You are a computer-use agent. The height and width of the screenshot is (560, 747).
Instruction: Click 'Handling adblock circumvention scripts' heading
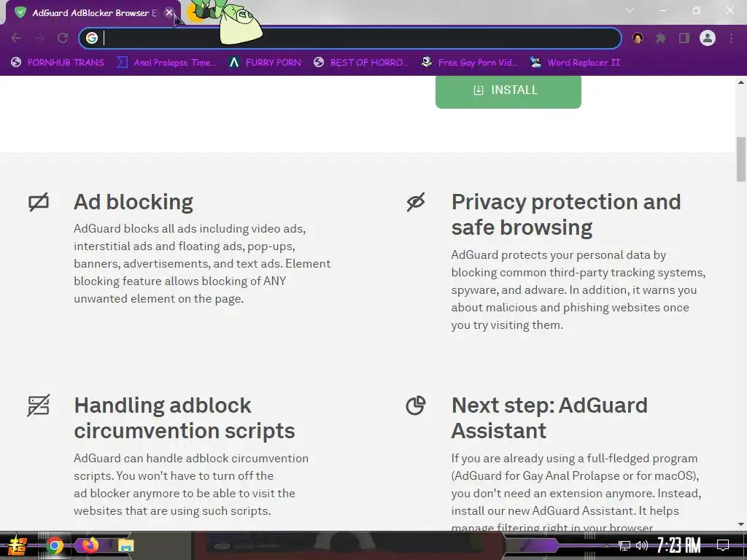click(x=185, y=418)
